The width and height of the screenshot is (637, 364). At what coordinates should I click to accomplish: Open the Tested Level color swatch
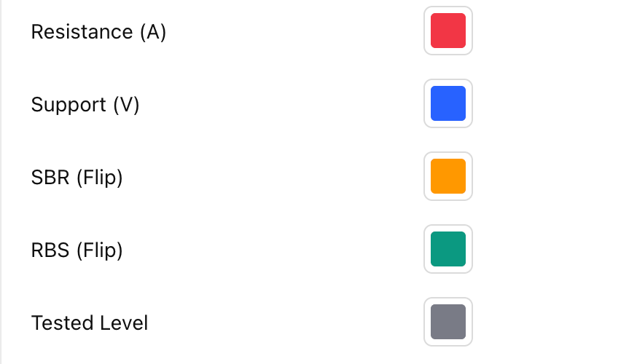coord(448,322)
